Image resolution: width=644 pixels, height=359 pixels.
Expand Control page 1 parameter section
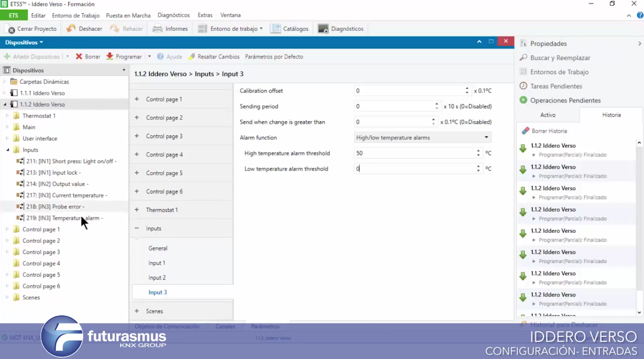pyautogui.click(x=137, y=99)
